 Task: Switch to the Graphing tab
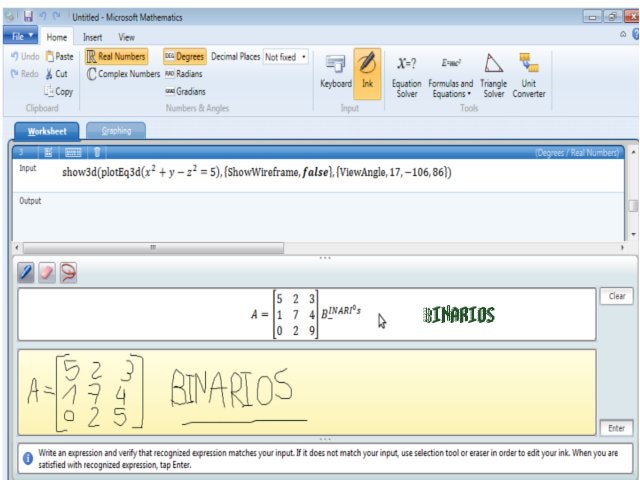click(116, 131)
